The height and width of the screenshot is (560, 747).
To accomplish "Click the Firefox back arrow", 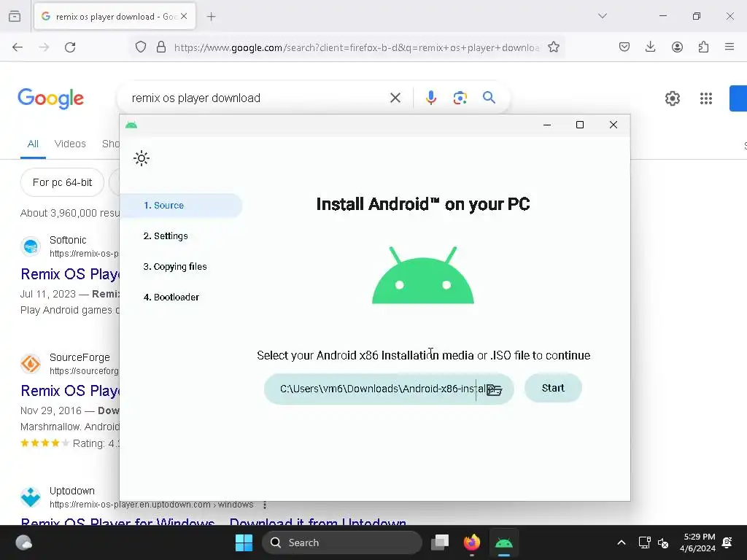I will click(18, 47).
